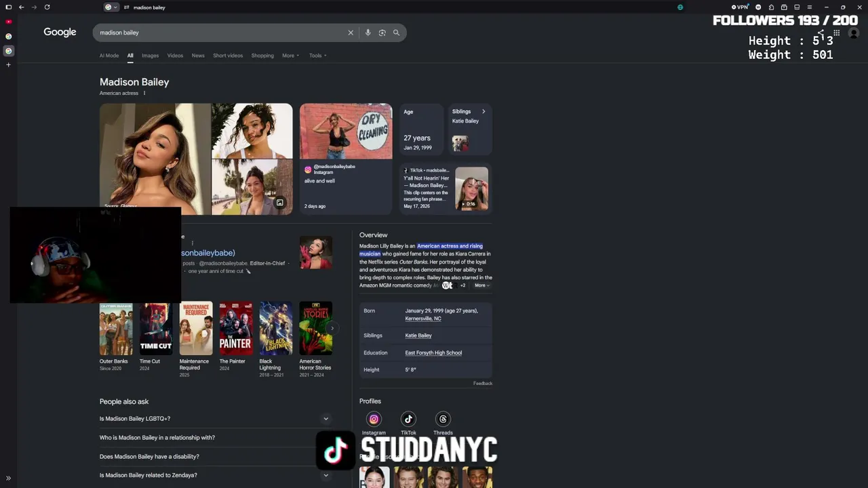Go forward with the browser arrow
This screenshot has height=488, width=868.
tap(34, 7)
